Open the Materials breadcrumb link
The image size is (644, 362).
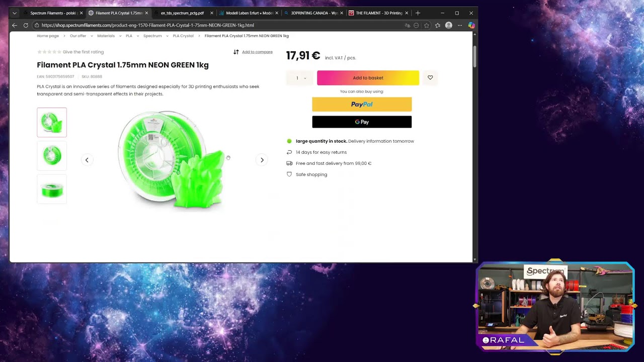pyautogui.click(x=106, y=36)
